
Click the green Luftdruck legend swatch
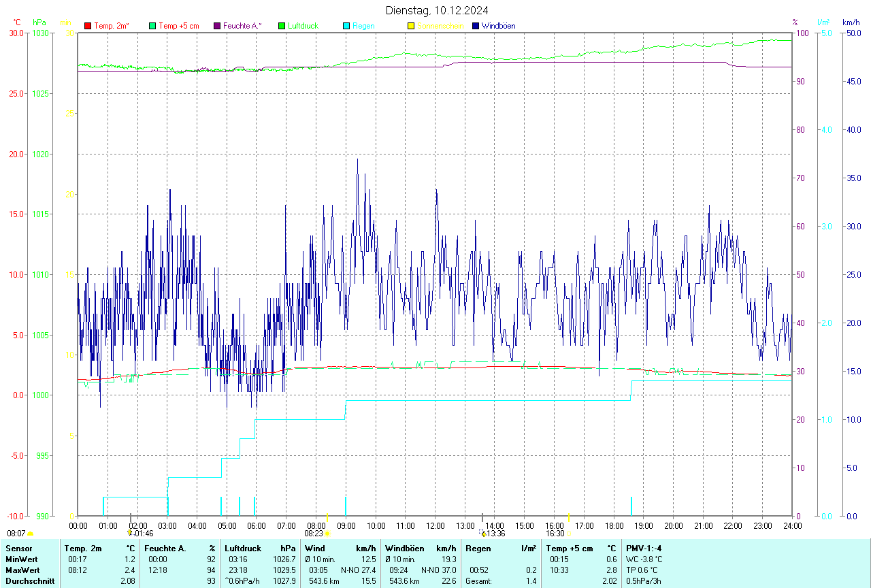[x=282, y=26]
